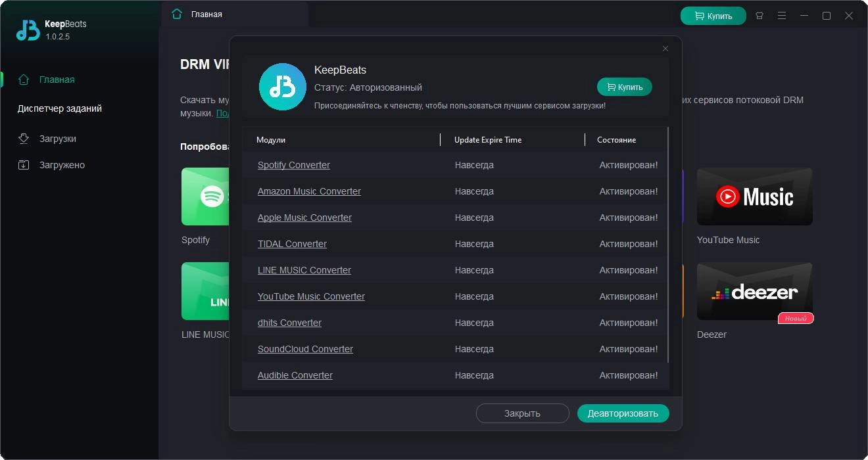Open the Deezer service card
Viewport: 868px width, 460px height.
(x=755, y=291)
